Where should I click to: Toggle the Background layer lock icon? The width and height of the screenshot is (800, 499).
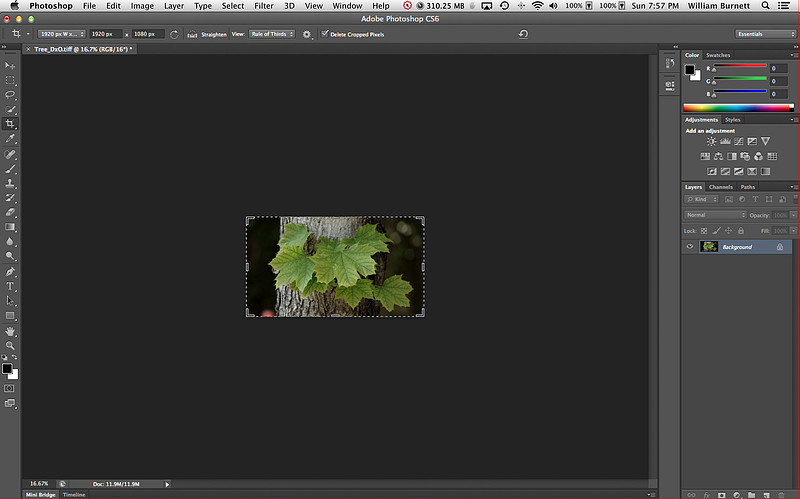tap(779, 247)
